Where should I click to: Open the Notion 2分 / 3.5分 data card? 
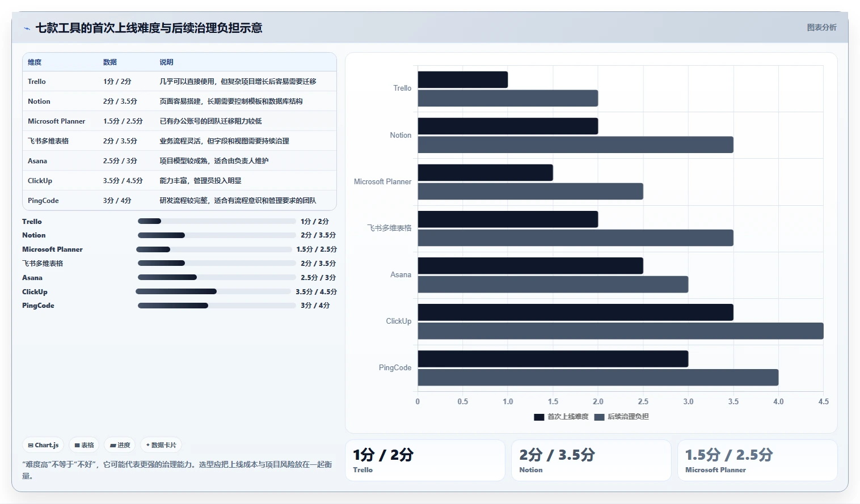[591, 460]
